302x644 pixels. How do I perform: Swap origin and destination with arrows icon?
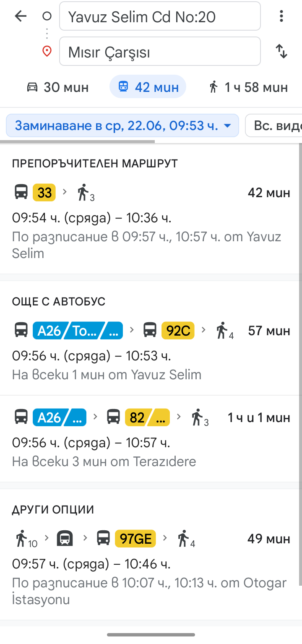(x=281, y=52)
